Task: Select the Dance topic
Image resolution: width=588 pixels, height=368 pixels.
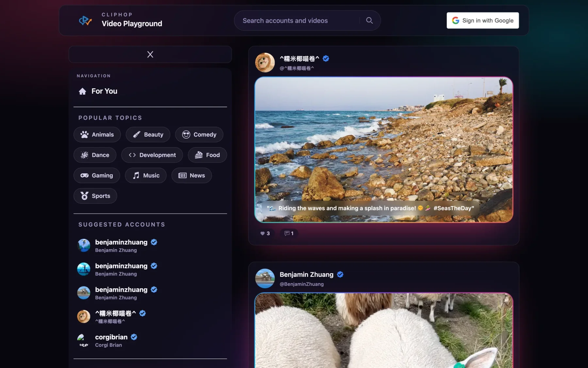Action: [95, 155]
